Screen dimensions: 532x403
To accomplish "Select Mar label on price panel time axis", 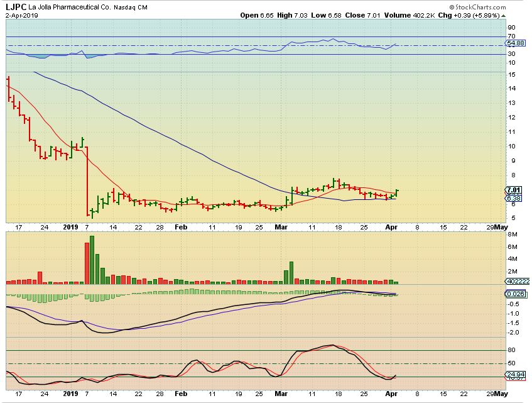I will point(281,227).
